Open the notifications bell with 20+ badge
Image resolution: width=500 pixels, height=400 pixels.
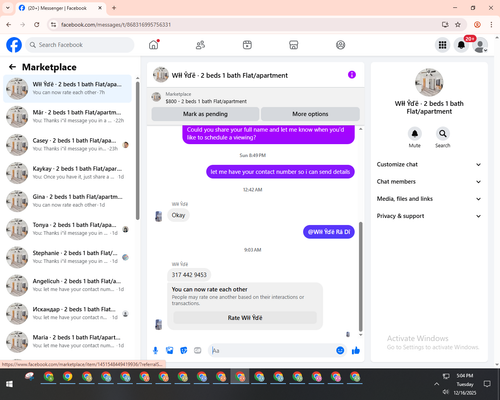point(461,45)
